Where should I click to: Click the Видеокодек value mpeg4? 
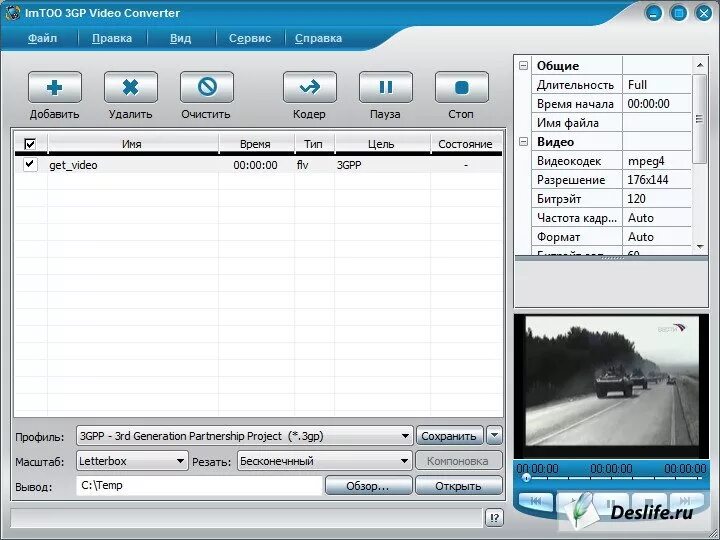tap(657, 161)
